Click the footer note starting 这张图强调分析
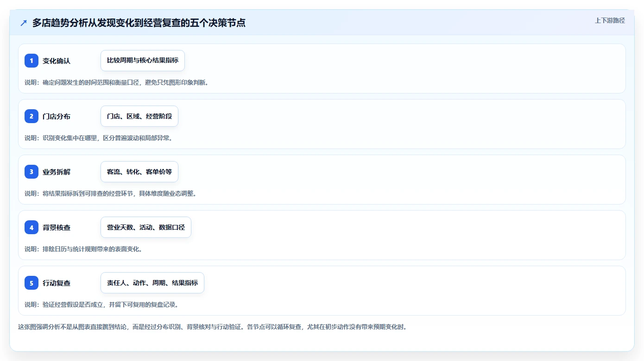This screenshot has width=644, height=361. pyautogui.click(x=212, y=327)
